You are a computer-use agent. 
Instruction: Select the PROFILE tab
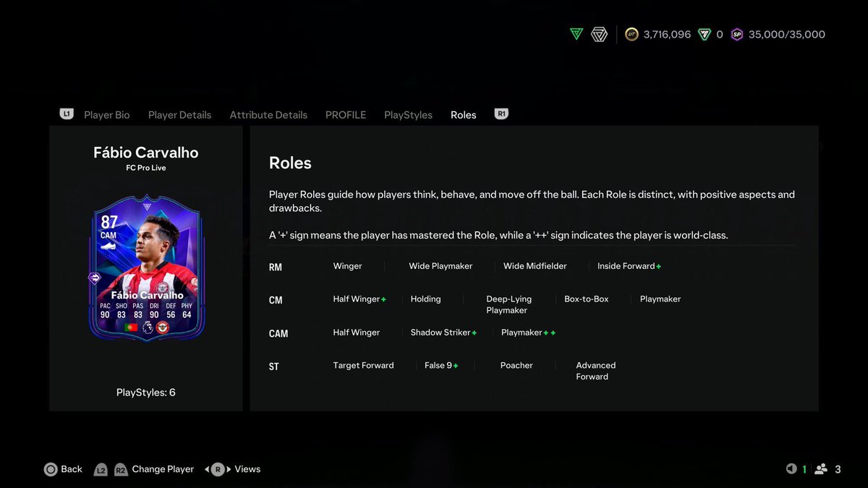pyautogui.click(x=346, y=115)
